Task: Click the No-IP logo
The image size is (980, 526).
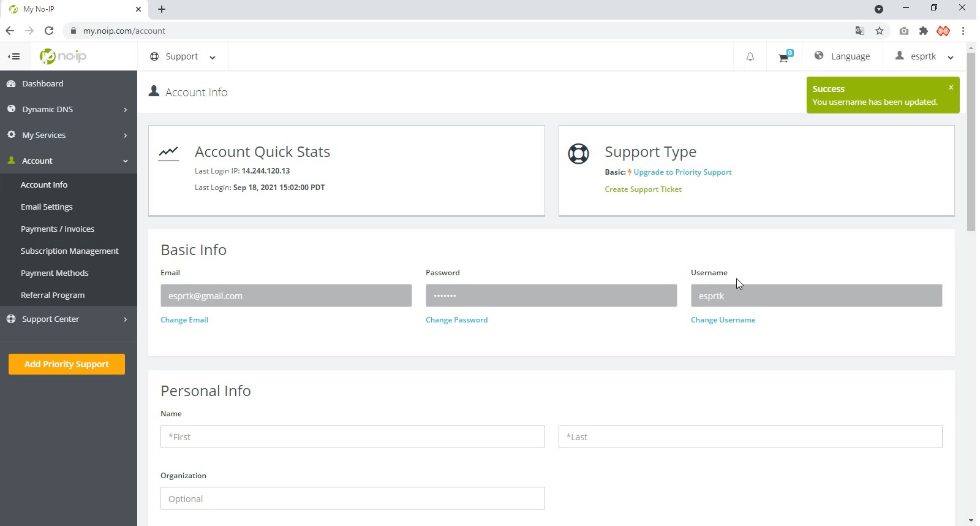Action: (64, 56)
